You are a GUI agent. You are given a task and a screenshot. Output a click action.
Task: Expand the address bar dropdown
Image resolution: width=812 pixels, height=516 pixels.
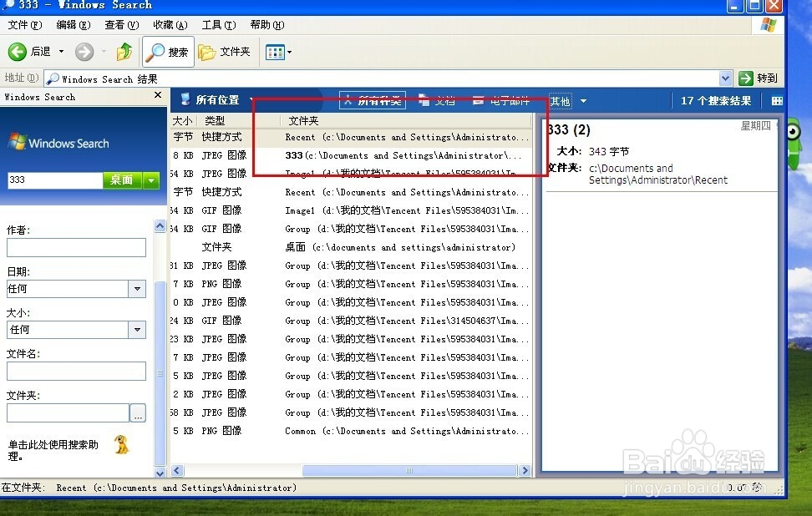pos(725,78)
